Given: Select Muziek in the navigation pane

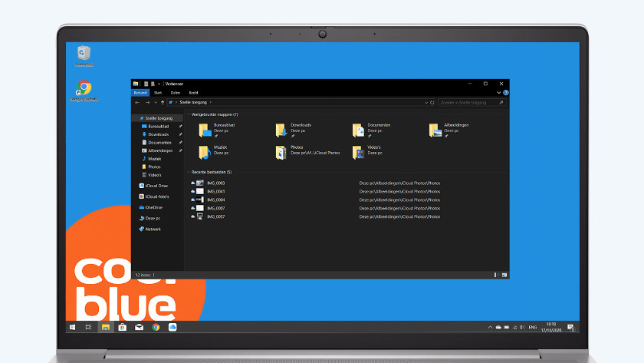Looking at the screenshot, I should point(154,159).
